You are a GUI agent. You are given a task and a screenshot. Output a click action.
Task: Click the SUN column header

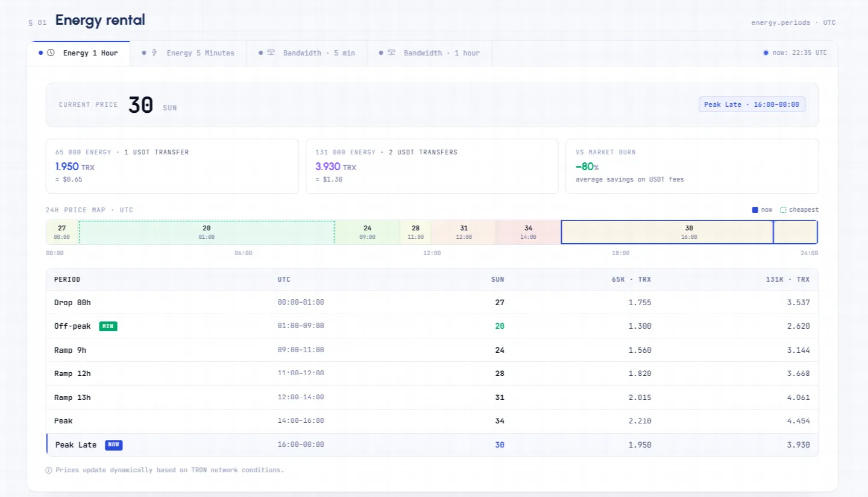[x=498, y=279]
